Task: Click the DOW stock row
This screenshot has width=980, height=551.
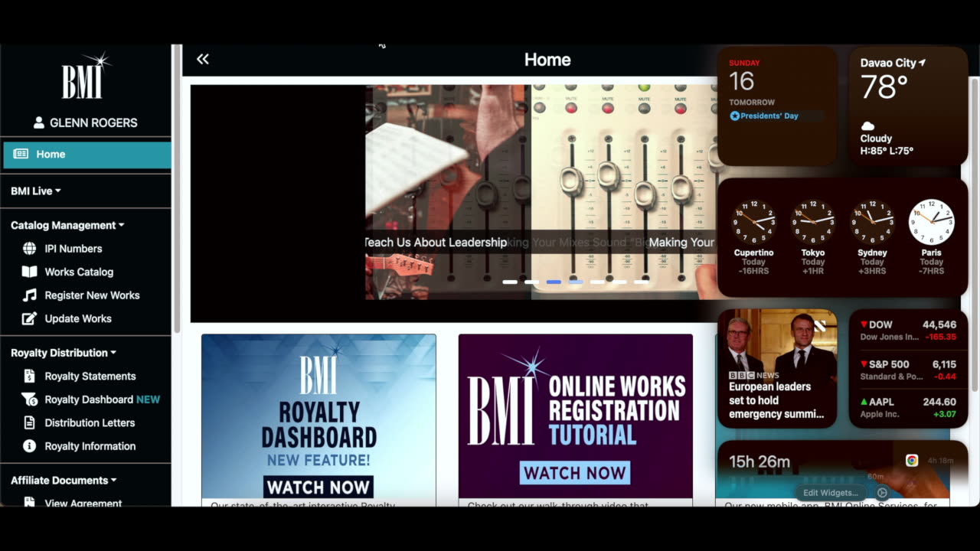Action: tap(909, 330)
